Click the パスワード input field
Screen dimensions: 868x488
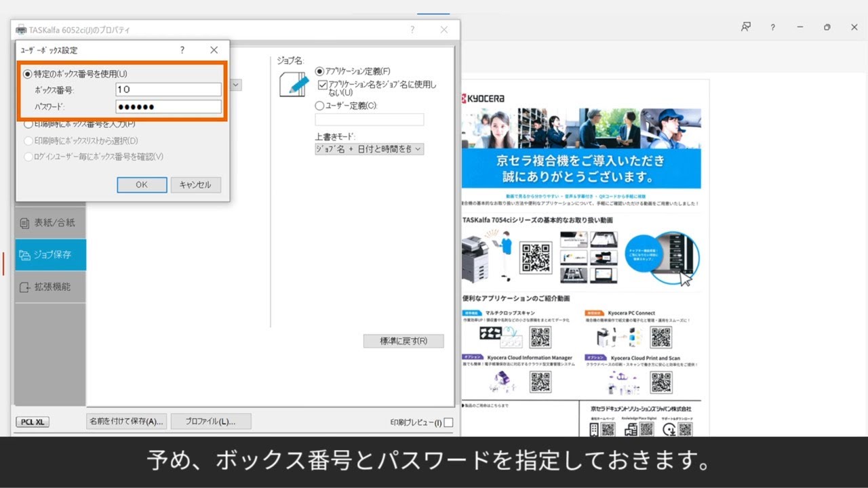(168, 106)
